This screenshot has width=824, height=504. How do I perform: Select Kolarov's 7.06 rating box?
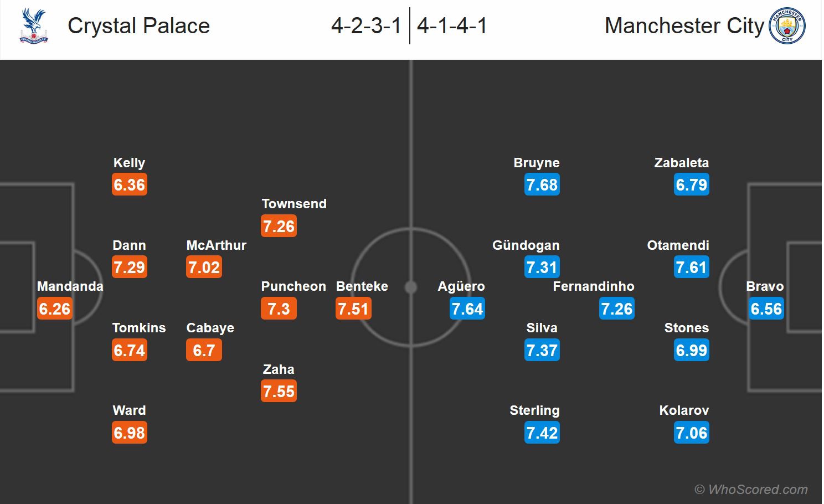coord(691,433)
